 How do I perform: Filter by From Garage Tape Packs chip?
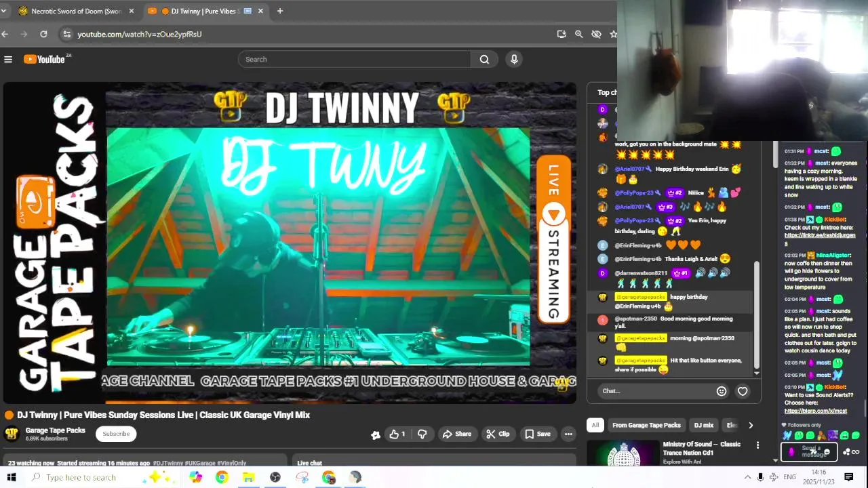[x=646, y=425]
